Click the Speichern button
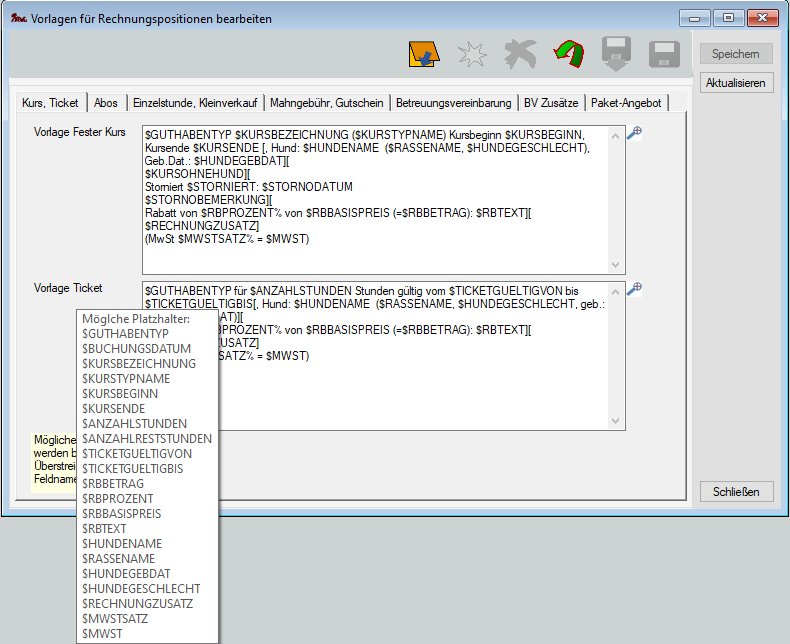Screen dimensions: 790x644 (x=736, y=54)
